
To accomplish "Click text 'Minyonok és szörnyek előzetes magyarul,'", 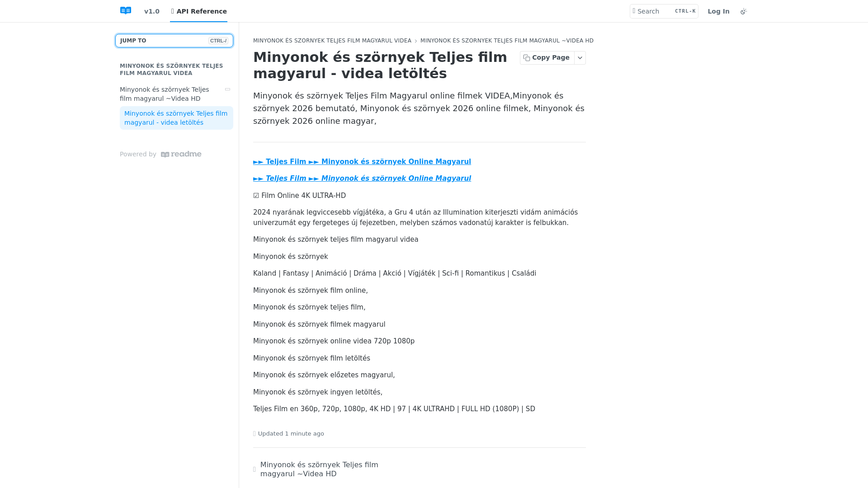I will pos(324,375).
